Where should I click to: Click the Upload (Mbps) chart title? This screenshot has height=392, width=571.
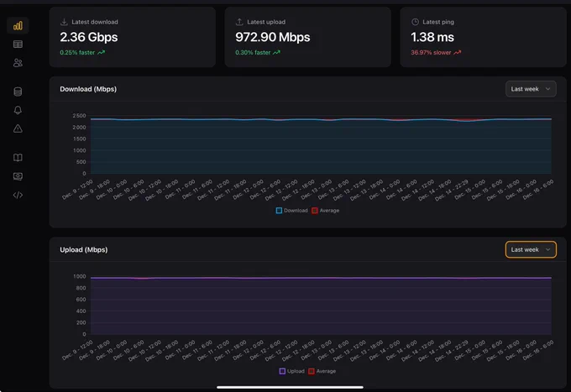tap(84, 249)
